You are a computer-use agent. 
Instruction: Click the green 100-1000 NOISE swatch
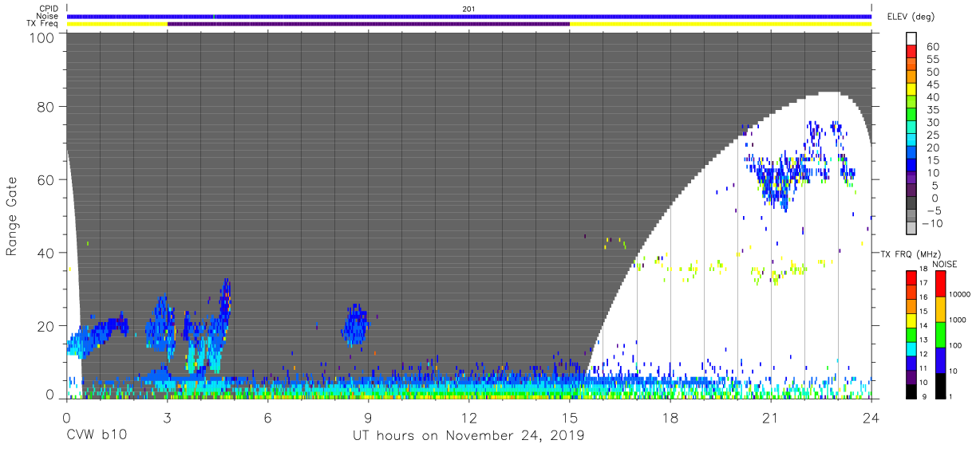939,335
